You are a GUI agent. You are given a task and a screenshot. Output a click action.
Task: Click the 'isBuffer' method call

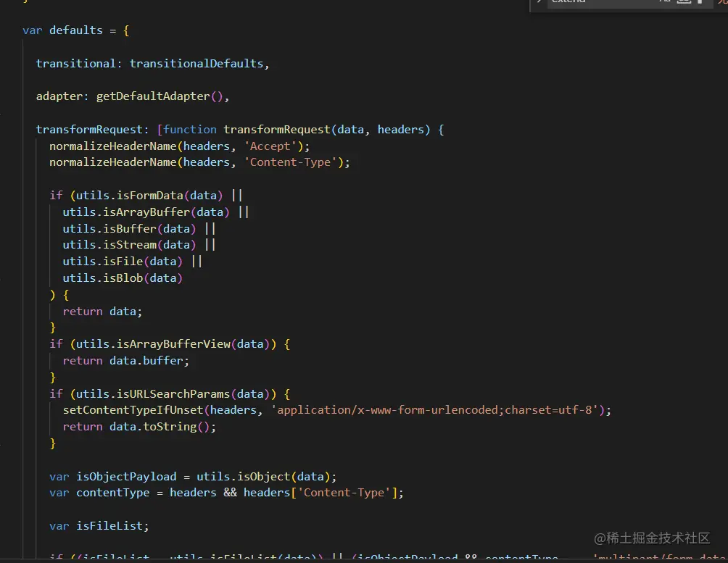[x=130, y=229]
